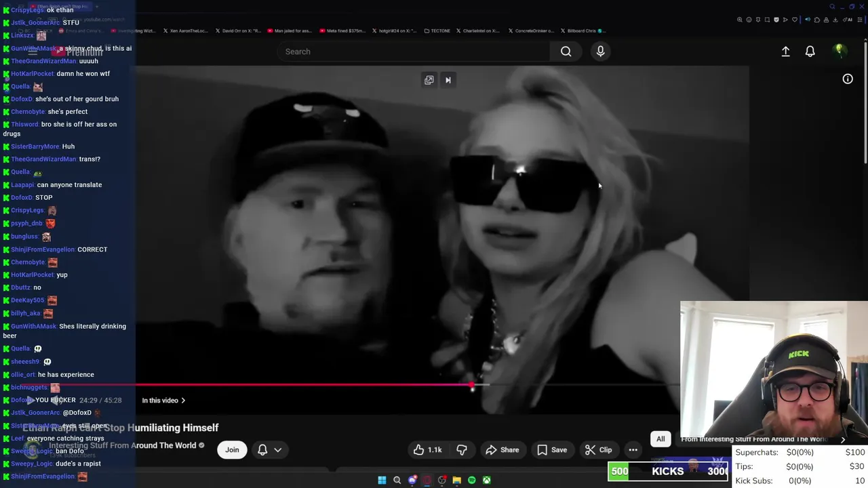Open the browser downloads icon
This screenshot has width=868, height=488.
(835, 20)
